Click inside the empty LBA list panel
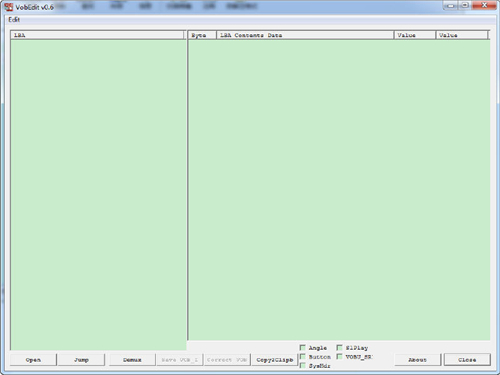500x375 pixels. point(98,195)
